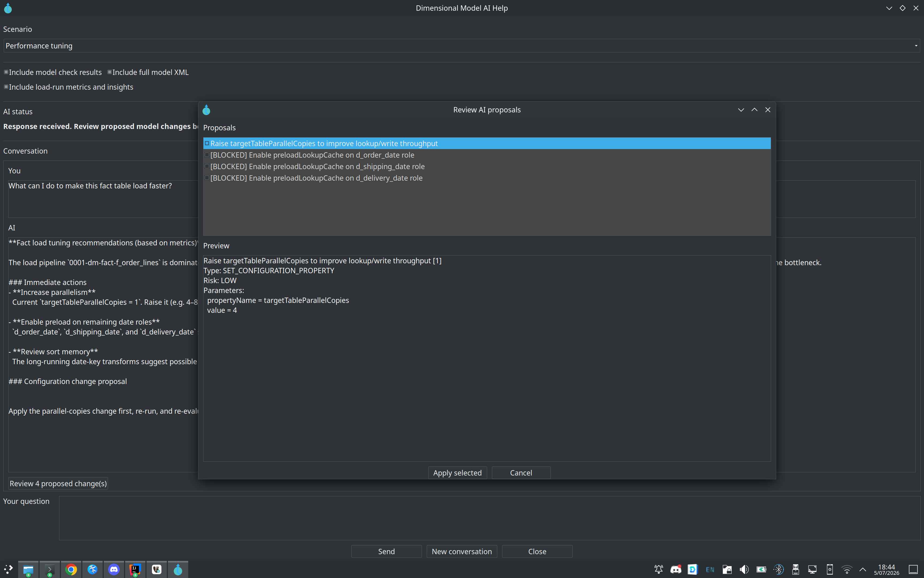
Task: Open the battery and power tray icon
Action: pos(761,570)
